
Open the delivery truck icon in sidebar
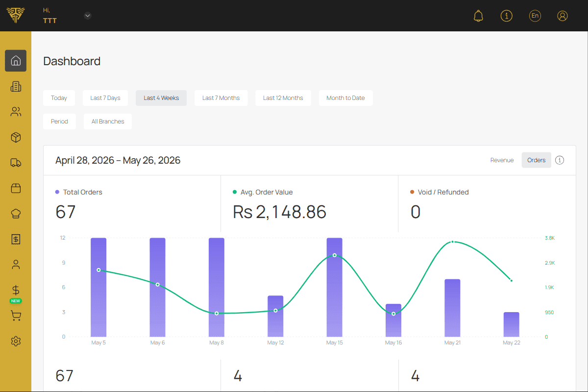[x=16, y=163]
